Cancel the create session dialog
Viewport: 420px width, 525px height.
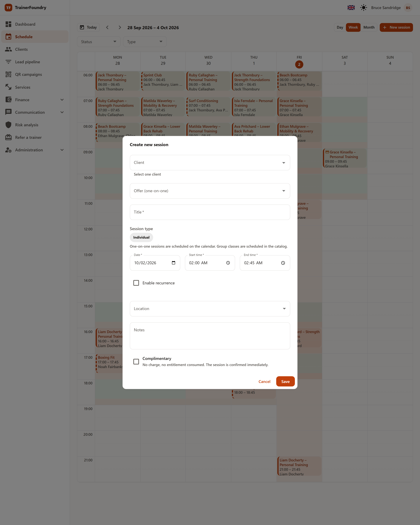264,381
